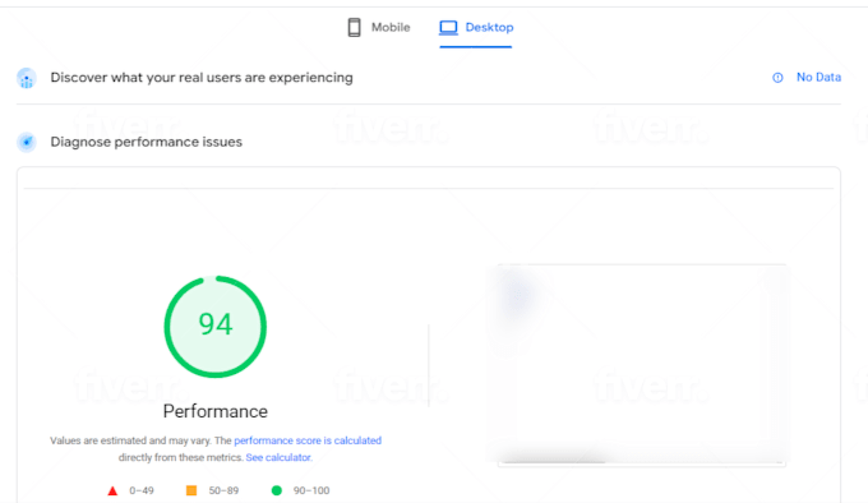Image resolution: width=868 pixels, height=503 pixels.
Task: Click the green circle legend icon
Action: (277, 490)
